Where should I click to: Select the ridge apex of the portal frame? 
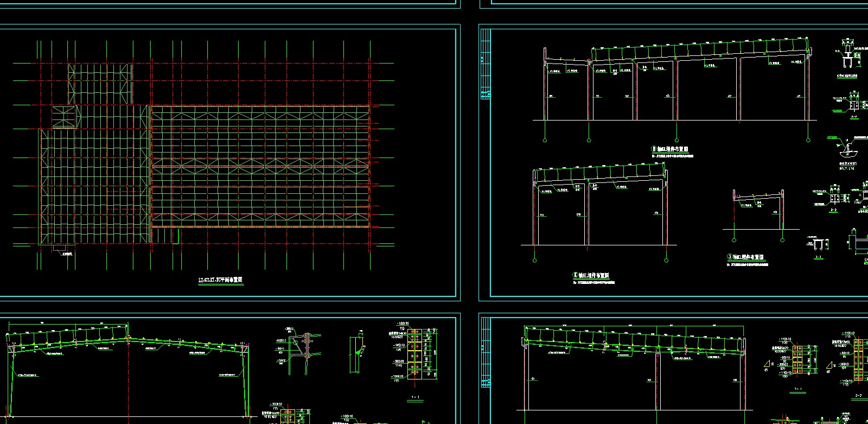[x=128, y=338]
